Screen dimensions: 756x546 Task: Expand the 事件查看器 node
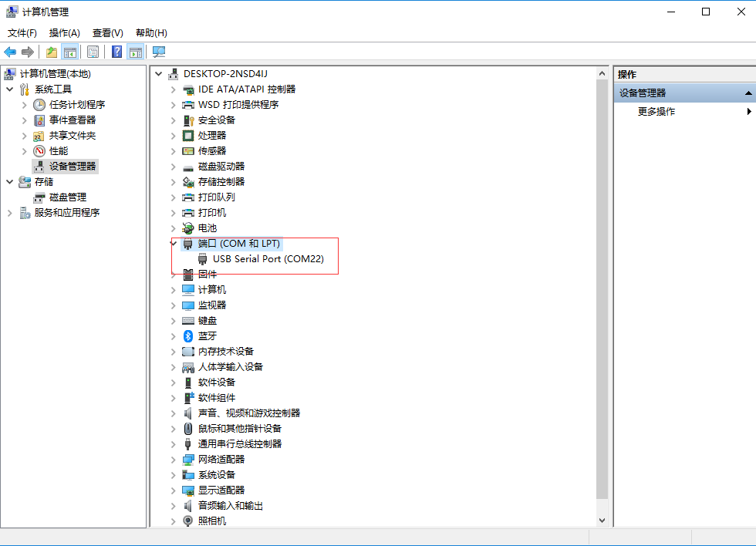click(24, 120)
